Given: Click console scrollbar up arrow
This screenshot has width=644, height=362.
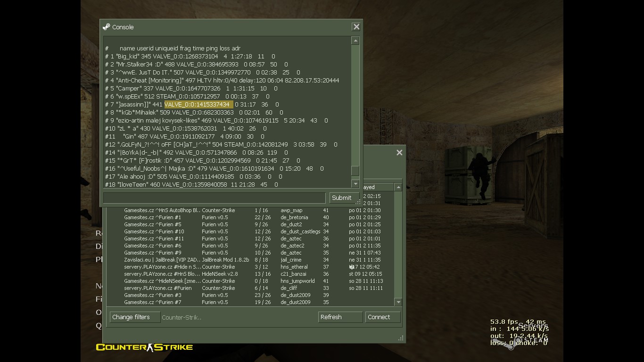Looking at the screenshot, I should click(355, 41).
